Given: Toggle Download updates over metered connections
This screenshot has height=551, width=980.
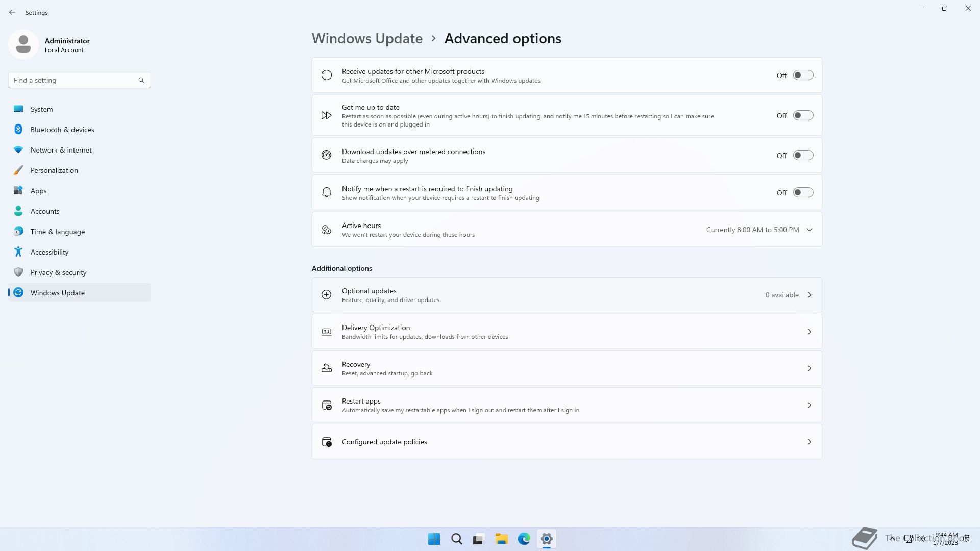Looking at the screenshot, I should coord(803,155).
